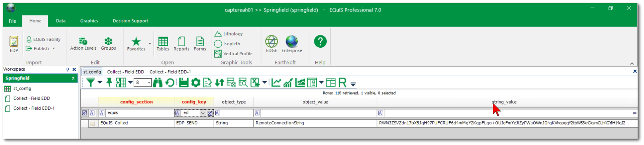Open Help question mark

click(x=320, y=41)
